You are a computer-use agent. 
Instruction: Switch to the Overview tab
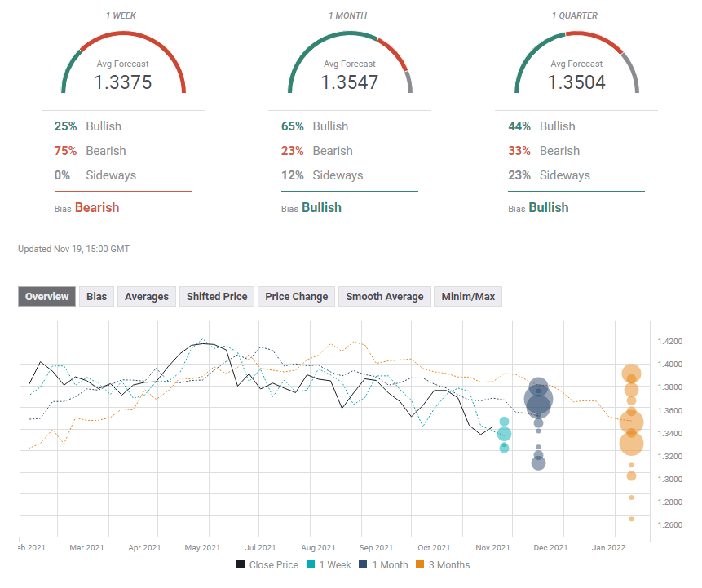coord(47,297)
